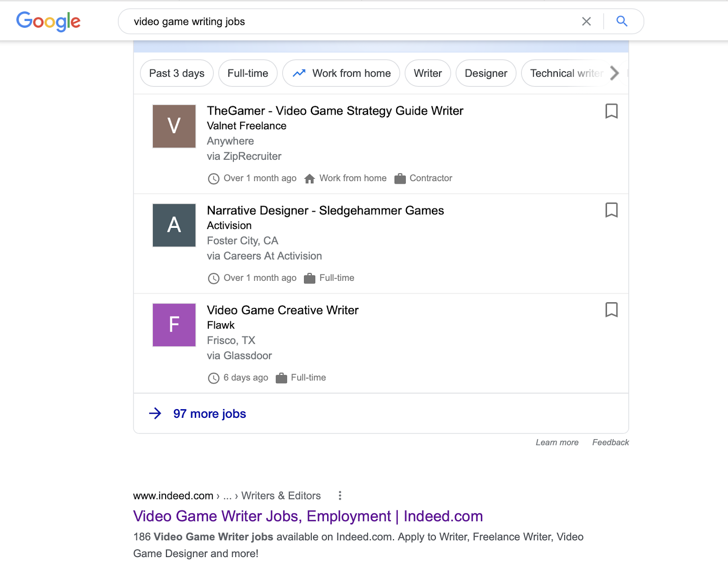The image size is (728, 583).
Task: Click the Feedback link
Action: click(611, 442)
